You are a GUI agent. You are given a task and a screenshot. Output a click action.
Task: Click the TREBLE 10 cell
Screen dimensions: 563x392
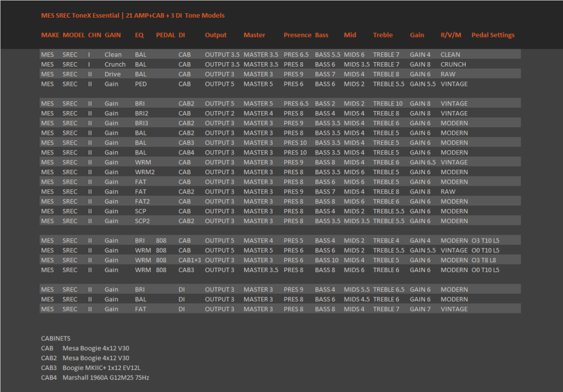[388, 103]
